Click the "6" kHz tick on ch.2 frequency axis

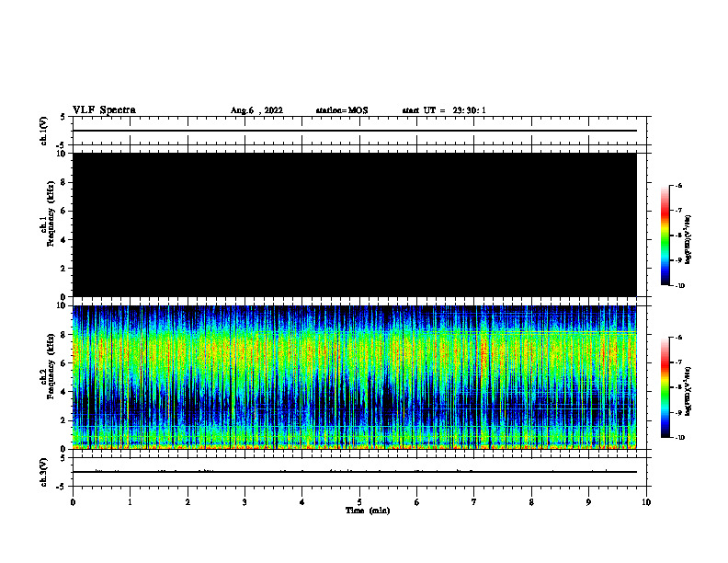pyautogui.click(x=64, y=362)
